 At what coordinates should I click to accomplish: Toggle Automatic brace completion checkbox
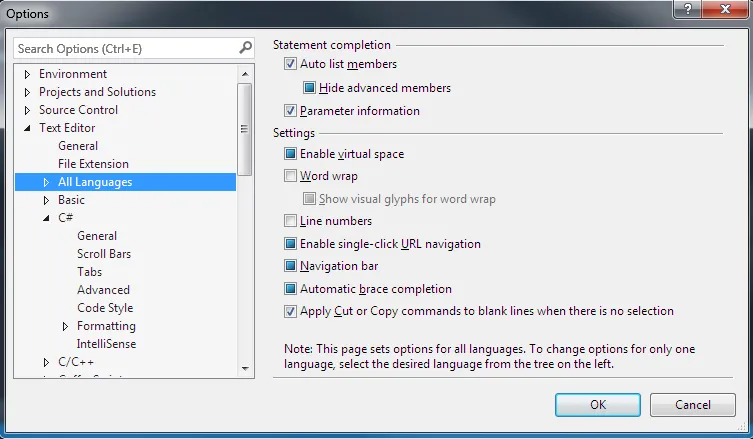click(290, 289)
